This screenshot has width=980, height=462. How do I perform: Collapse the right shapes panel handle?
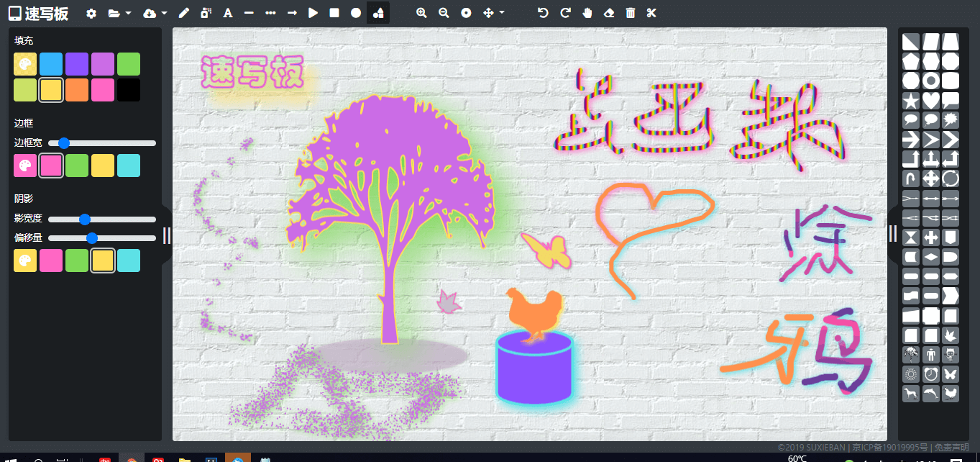892,233
